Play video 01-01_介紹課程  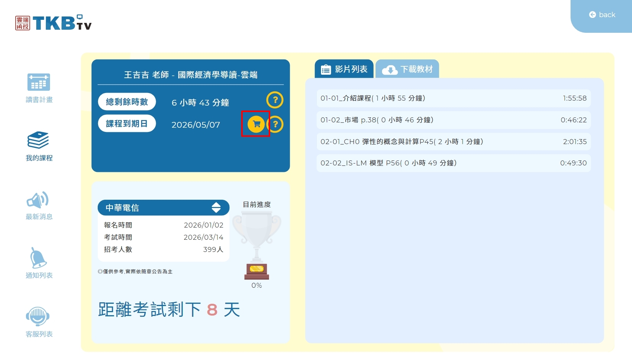(x=453, y=98)
